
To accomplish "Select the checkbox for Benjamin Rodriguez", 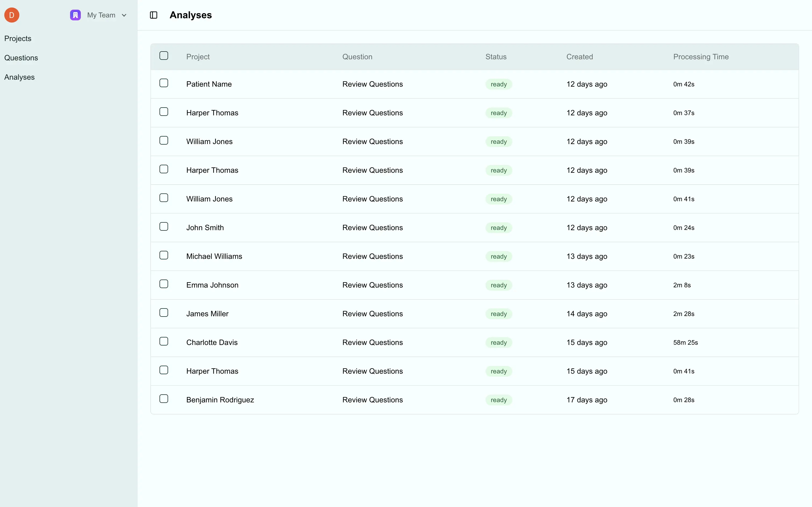I will click(x=164, y=398).
